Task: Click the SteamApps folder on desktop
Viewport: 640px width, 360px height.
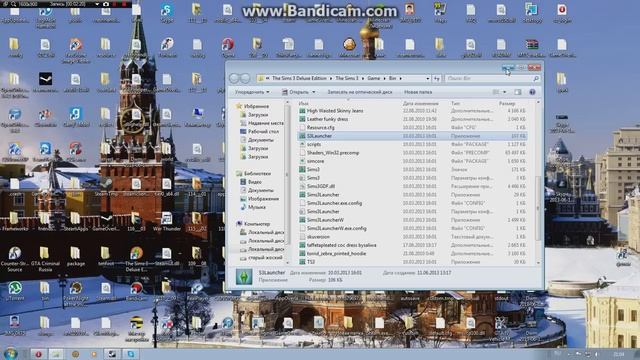Action: coord(76,221)
